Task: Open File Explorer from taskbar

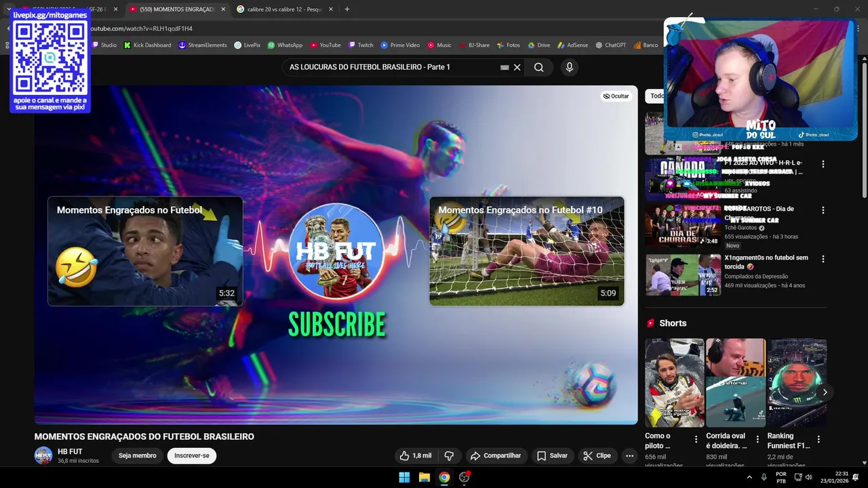Action: 424,477
